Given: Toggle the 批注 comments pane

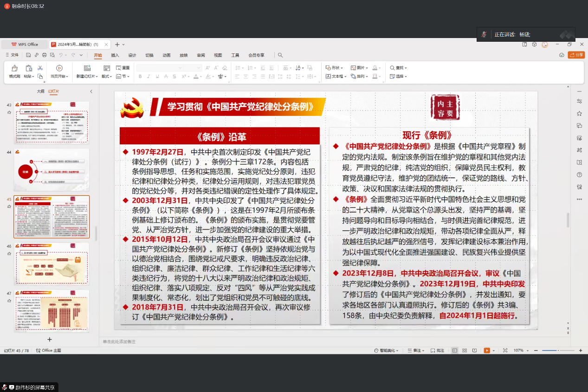Looking at the screenshot, I should pos(437,350).
